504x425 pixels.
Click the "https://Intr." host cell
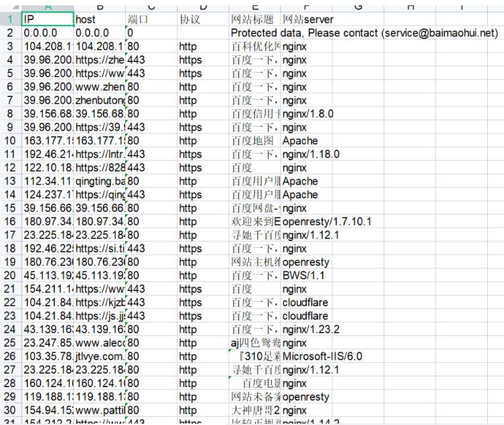(x=100, y=154)
